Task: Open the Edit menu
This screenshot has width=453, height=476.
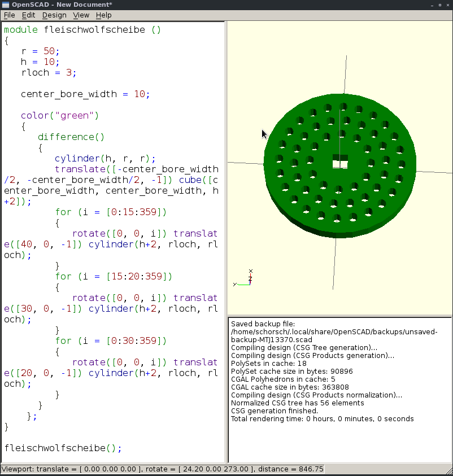Action: pyautogui.click(x=28, y=15)
